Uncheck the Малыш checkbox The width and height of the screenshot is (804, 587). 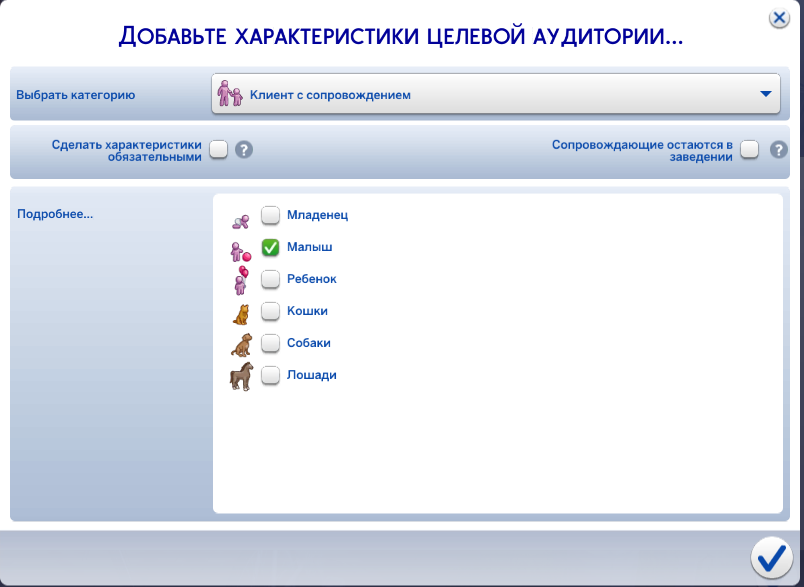270,247
